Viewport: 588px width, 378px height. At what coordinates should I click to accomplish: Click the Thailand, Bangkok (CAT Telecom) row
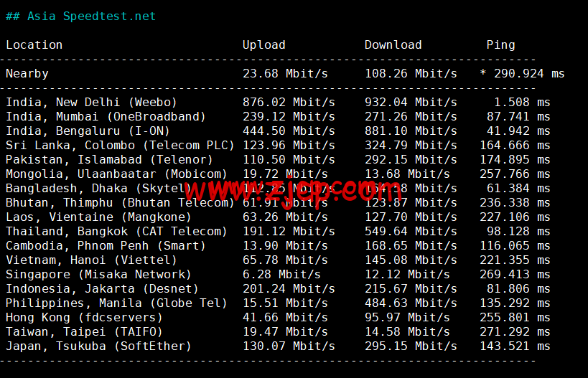pos(278,231)
